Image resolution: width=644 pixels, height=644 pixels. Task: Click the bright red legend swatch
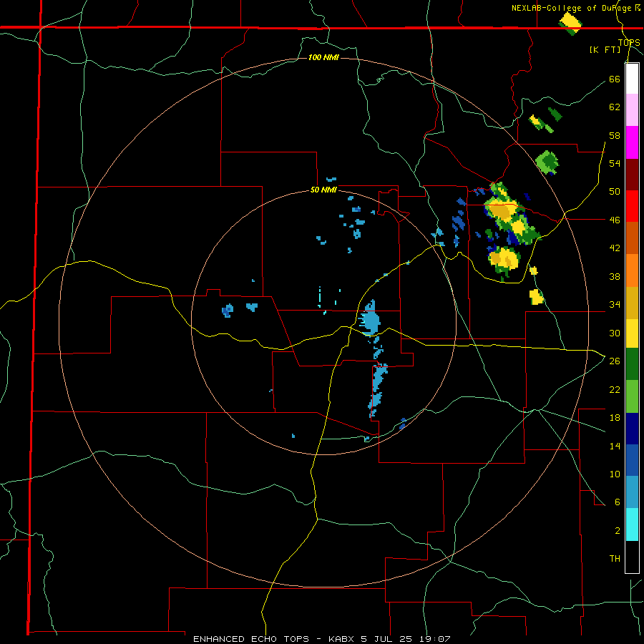click(632, 206)
